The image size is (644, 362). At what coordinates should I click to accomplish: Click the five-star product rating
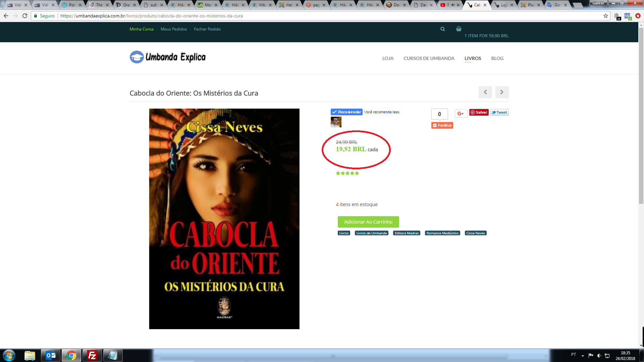tap(347, 173)
